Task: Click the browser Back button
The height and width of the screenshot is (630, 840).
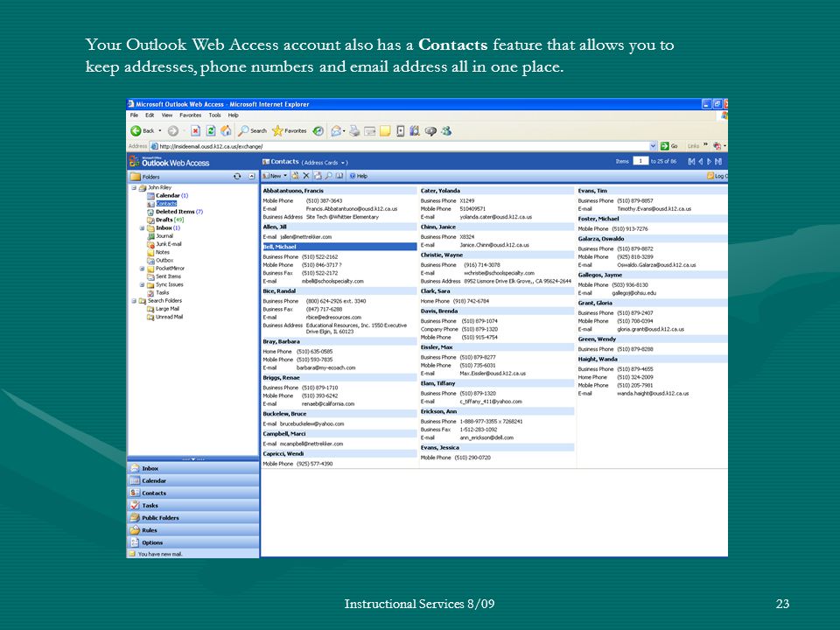Action: tap(142, 130)
